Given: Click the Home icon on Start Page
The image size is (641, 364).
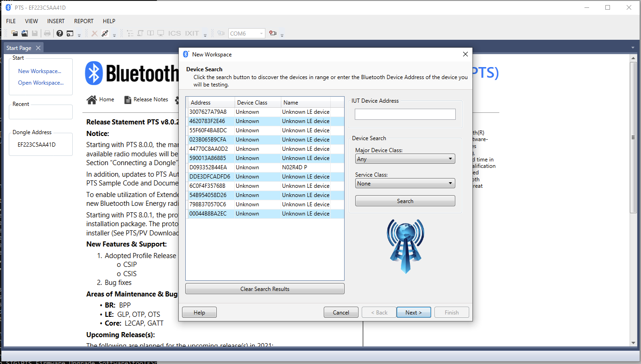Looking at the screenshot, I should coord(92,99).
